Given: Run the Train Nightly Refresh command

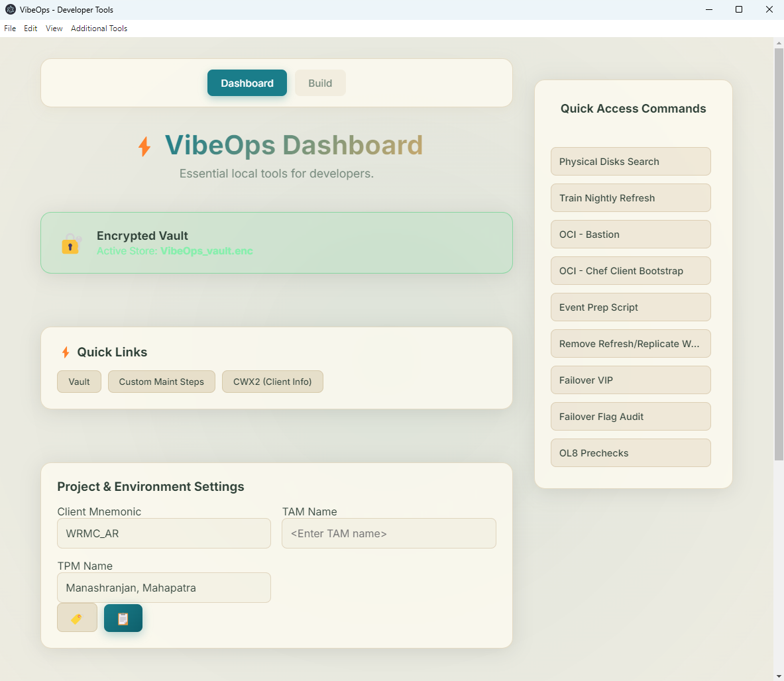Looking at the screenshot, I should coord(630,197).
